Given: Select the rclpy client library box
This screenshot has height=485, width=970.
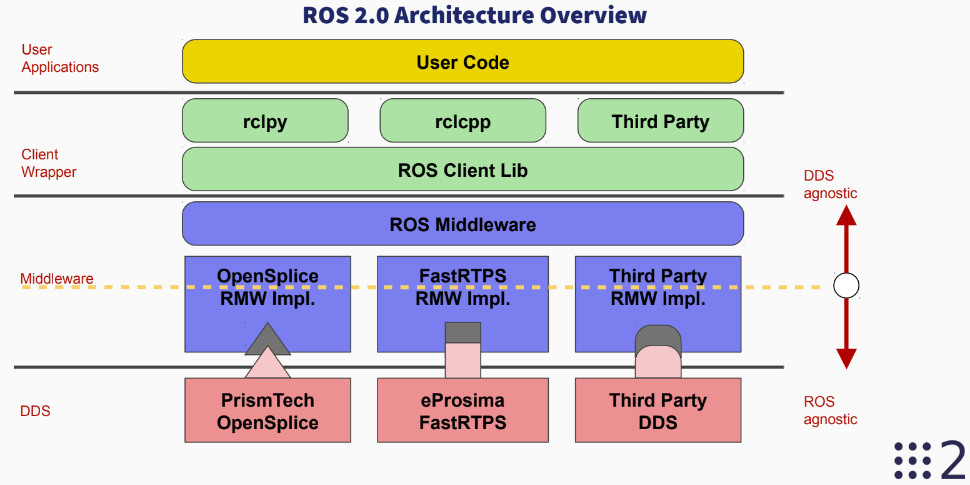Looking at the screenshot, I should click(x=265, y=121).
